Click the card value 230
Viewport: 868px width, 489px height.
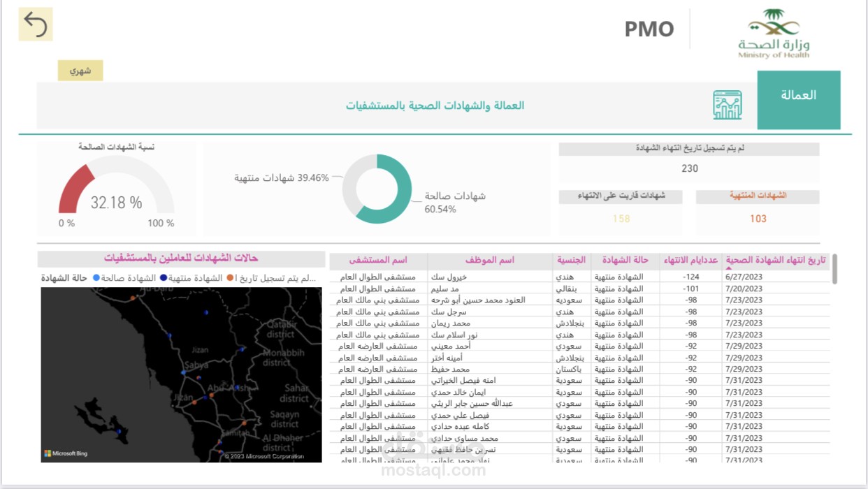click(x=690, y=168)
